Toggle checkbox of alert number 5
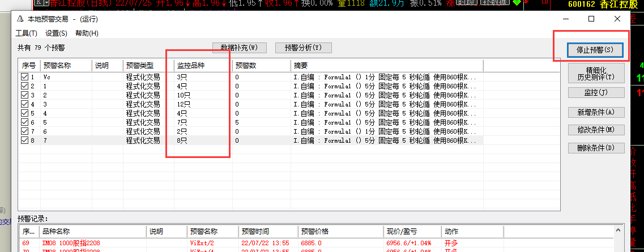The image size is (644, 252). point(25,113)
